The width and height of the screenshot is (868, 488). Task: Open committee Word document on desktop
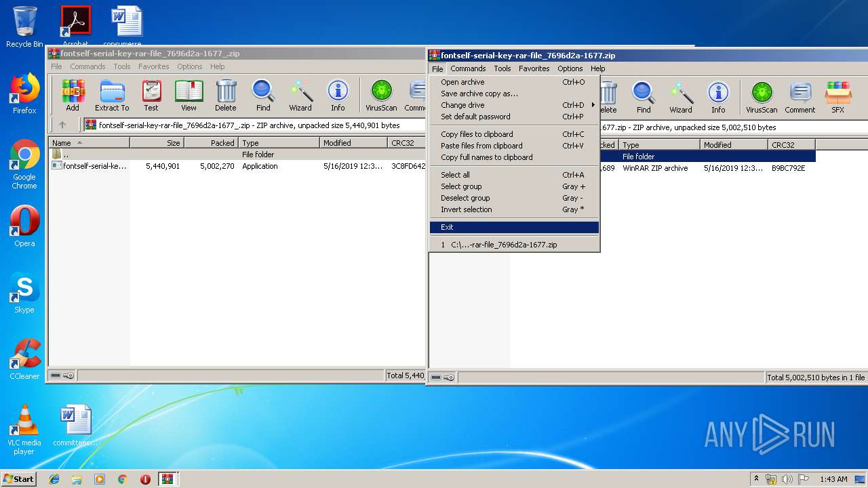click(75, 426)
